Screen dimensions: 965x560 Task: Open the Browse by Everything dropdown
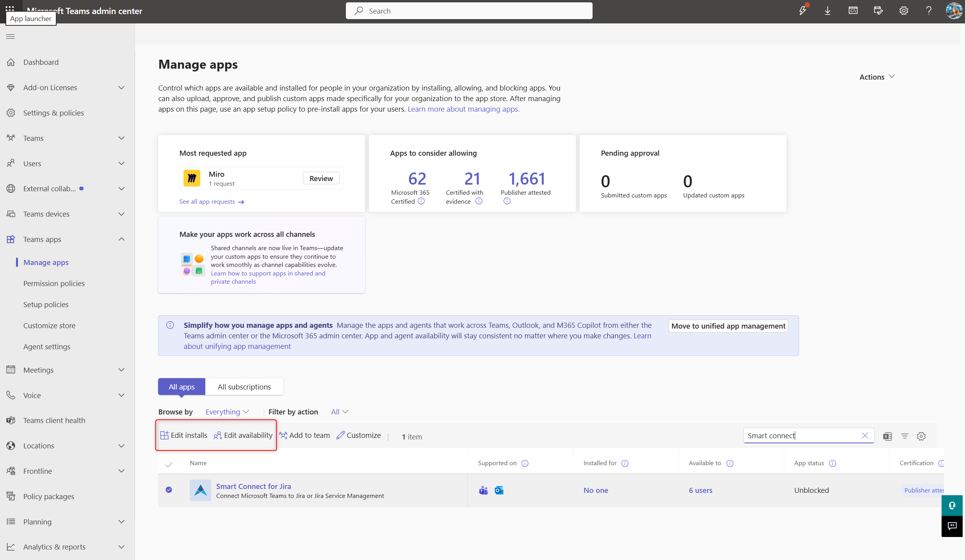tap(227, 412)
